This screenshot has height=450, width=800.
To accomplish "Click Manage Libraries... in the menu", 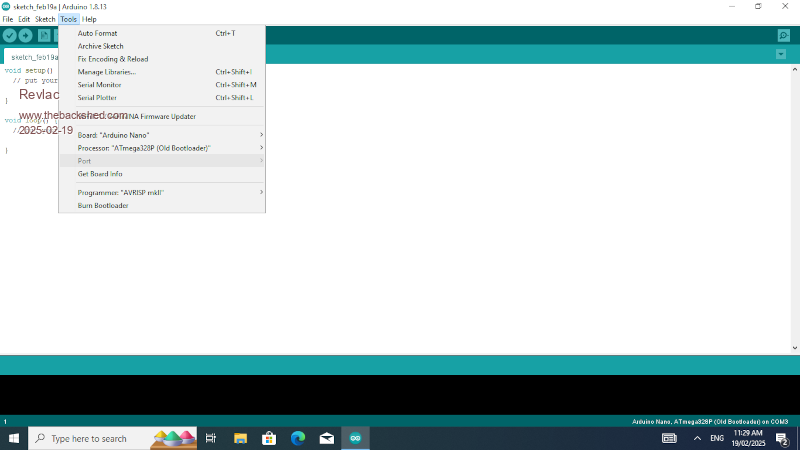I will click(x=107, y=72).
